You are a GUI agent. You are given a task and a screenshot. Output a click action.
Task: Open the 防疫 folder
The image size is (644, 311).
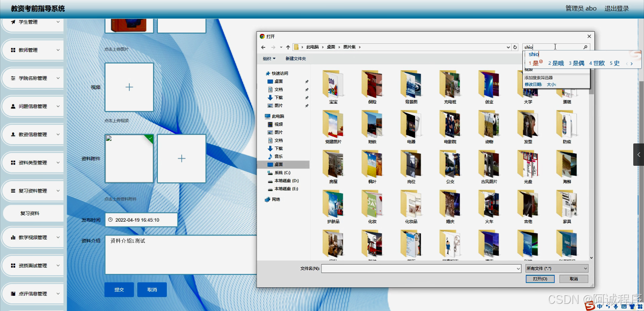tap(567, 127)
